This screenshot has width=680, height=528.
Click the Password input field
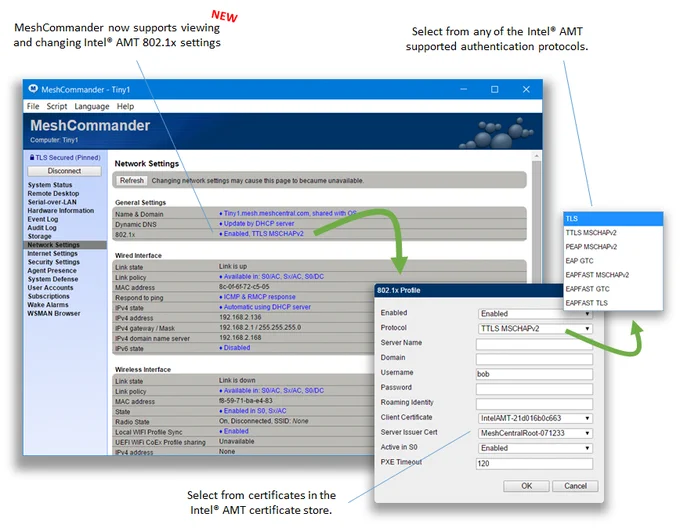click(534, 389)
